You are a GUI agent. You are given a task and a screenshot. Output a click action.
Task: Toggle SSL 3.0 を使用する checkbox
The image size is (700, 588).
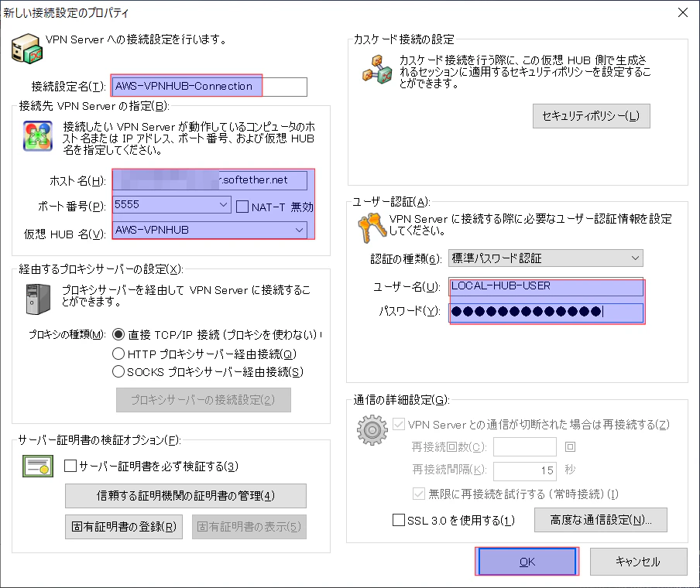(x=399, y=520)
